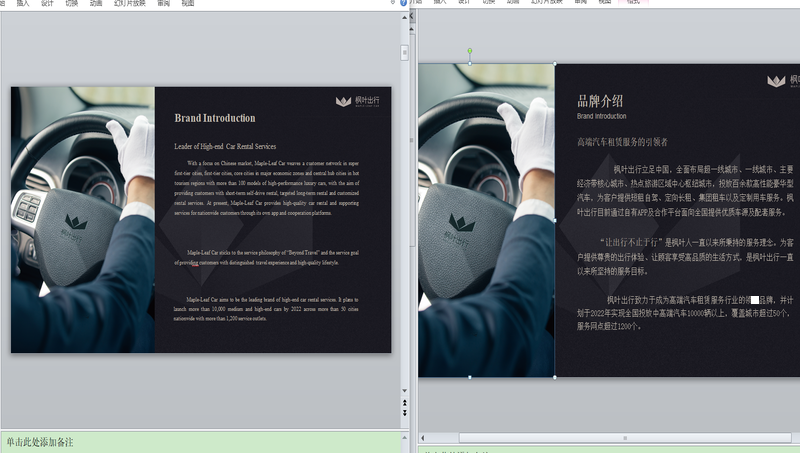Collapse the ribbon using the caret icon

pos(391,3)
